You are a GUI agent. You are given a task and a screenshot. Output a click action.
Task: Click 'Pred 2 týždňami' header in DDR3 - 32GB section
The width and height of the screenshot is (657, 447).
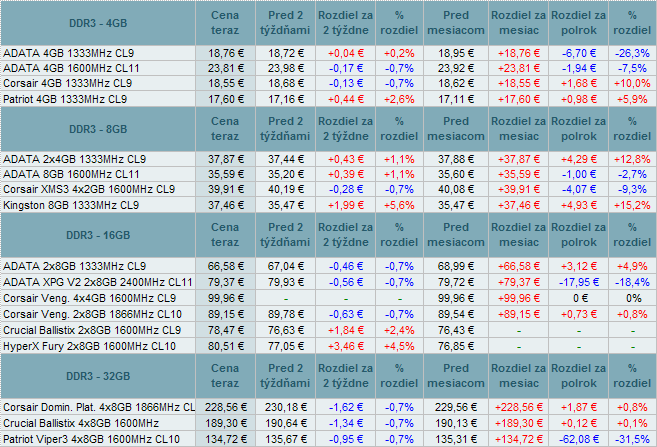click(x=285, y=376)
